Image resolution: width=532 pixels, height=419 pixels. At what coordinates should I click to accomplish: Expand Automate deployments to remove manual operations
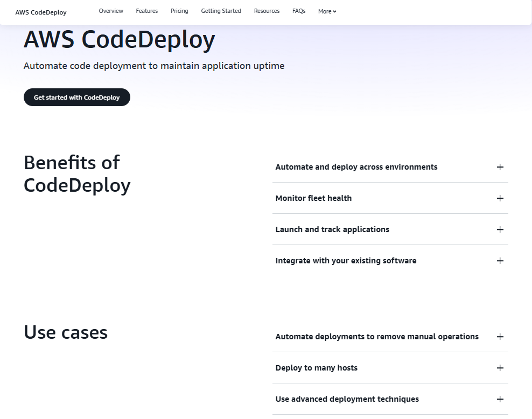click(x=390, y=337)
